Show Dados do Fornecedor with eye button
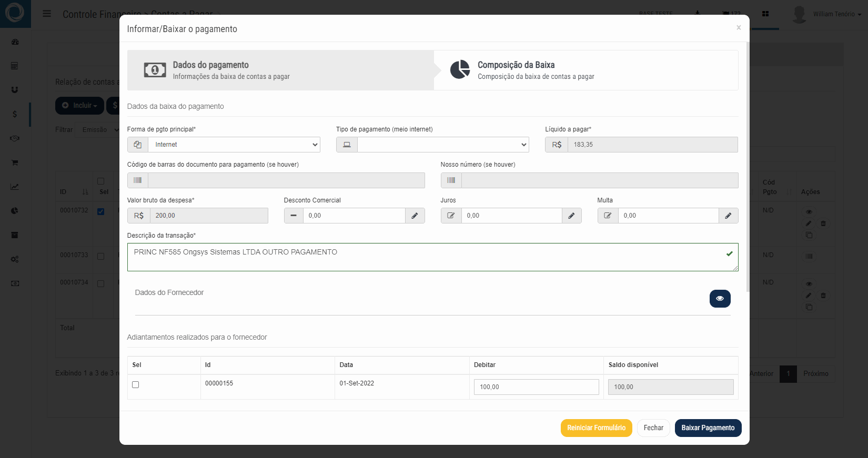The width and height of the screenshot is (868, 458). [x=720, y=299]
